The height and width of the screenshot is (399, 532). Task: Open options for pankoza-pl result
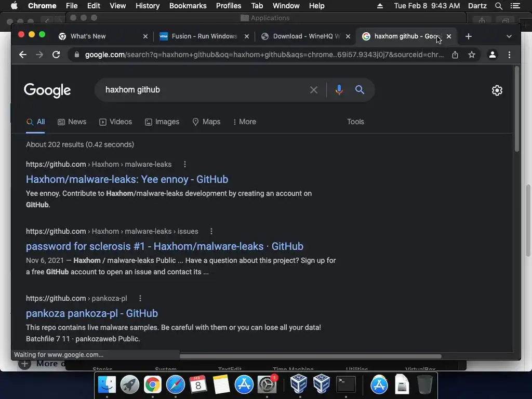tap(140, 298)
